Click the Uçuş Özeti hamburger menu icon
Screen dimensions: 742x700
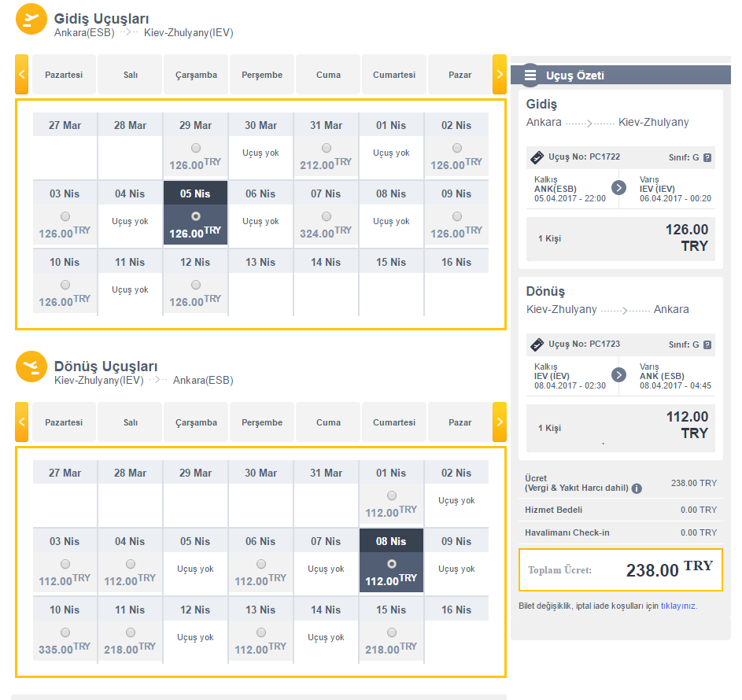tap(530, 76)
